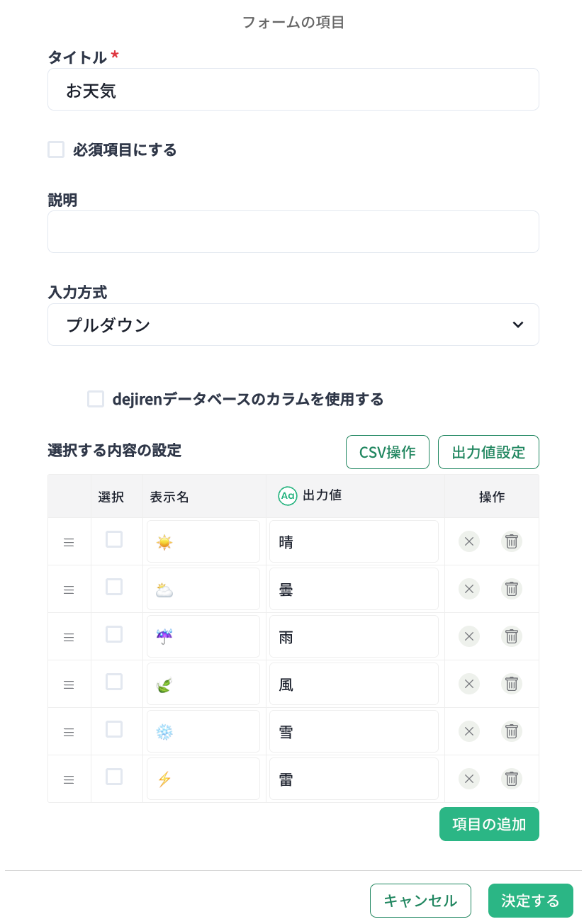Click trash icon for 晴 row
This screenshot has height=924, width=584.
[x=512, y=541]
